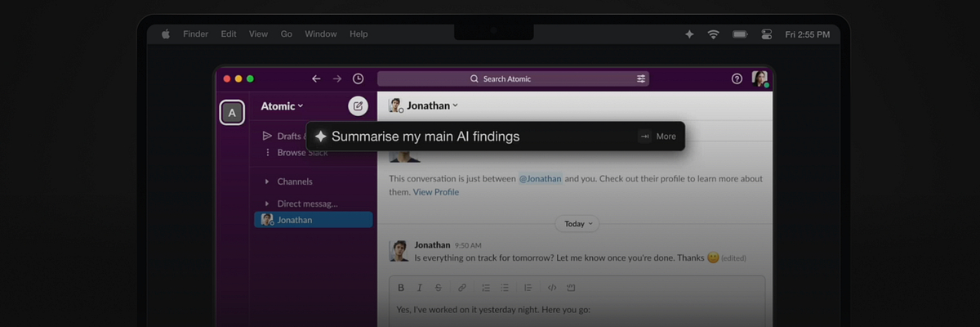
Task: Open the Window menu
Action: [321, 34]
